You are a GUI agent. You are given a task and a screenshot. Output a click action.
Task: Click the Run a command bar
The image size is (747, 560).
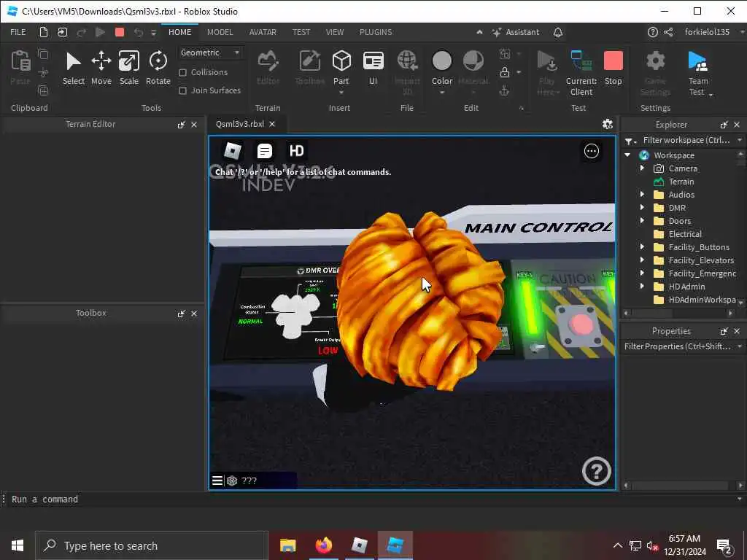pos(371,499)
